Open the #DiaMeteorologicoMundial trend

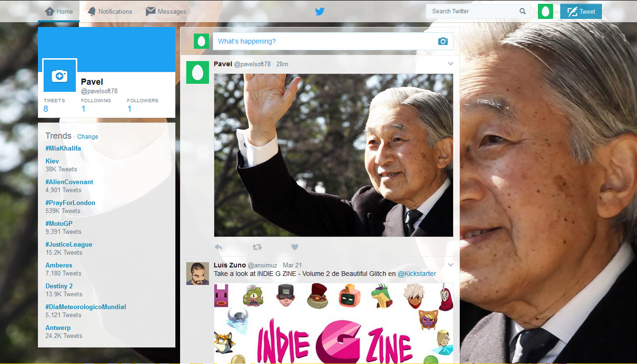(x=86, y=307)
